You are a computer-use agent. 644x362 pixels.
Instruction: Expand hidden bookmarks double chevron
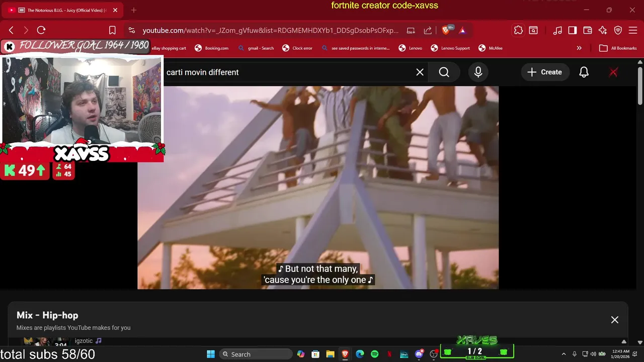point(579,48)
